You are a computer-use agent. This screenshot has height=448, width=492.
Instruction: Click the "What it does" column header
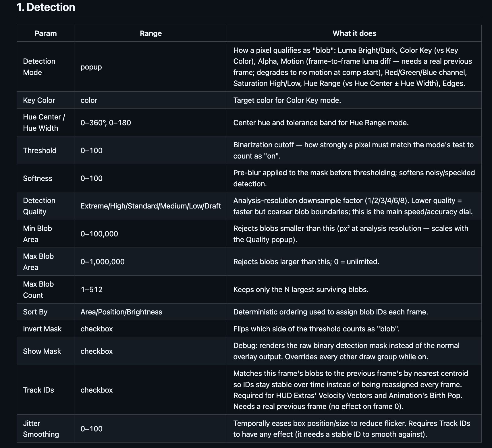pyautogui.click(x=354, y=33)
